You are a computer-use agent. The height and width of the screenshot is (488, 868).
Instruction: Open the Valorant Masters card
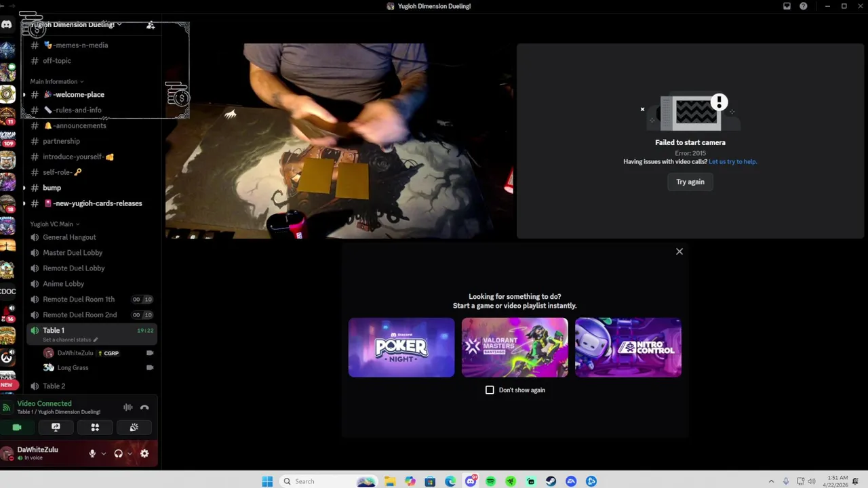tap(515, 347)
